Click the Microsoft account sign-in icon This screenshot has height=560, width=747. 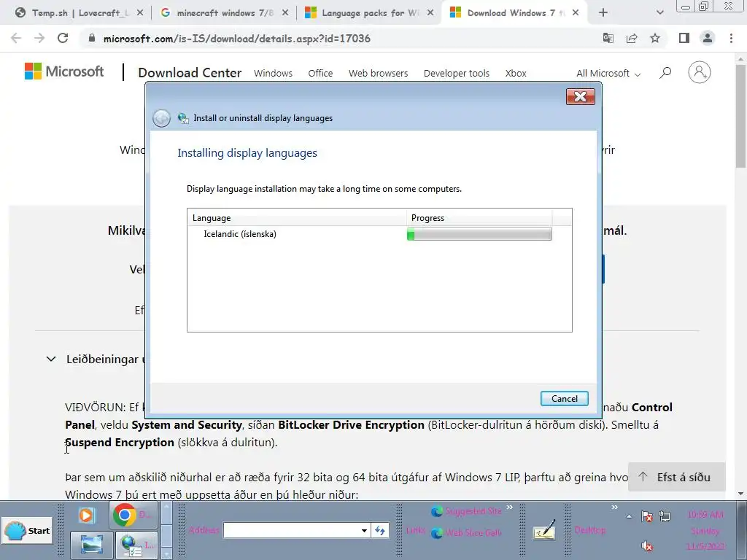point(699,72)
